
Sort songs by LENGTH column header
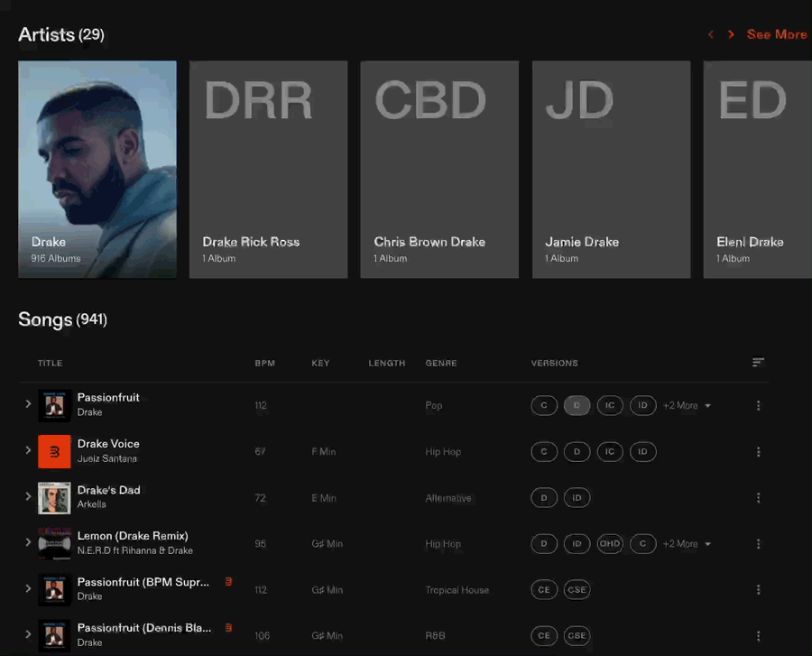click(x=387, y=363)
